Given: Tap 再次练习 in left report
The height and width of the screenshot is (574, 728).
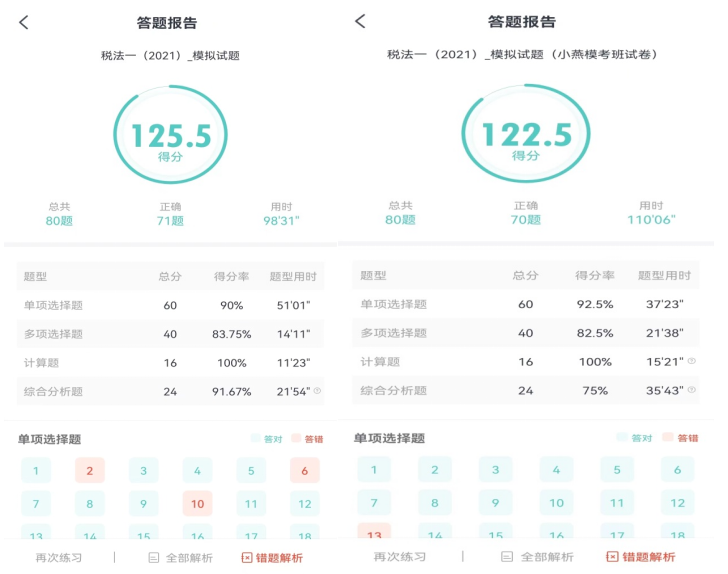Looking at the screenshot, I should (58, 558).
